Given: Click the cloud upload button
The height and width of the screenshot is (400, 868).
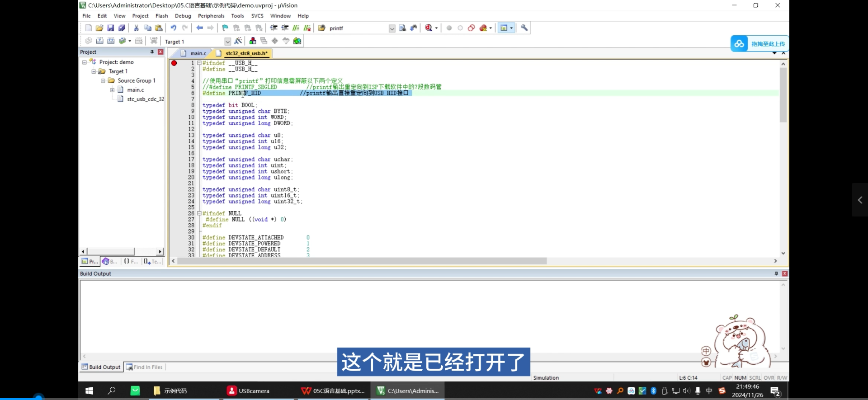Looking at the screenshot, I should click(x=759, y=43).
